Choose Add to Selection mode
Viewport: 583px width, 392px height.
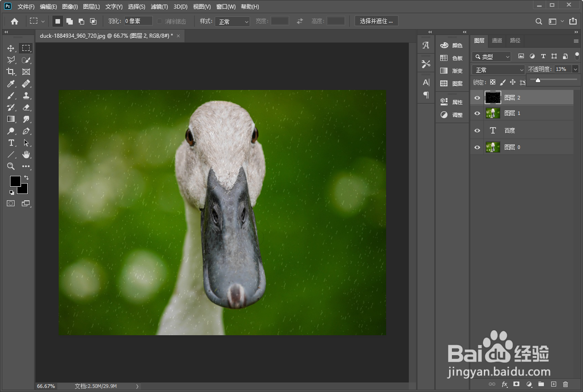point(70,21)
